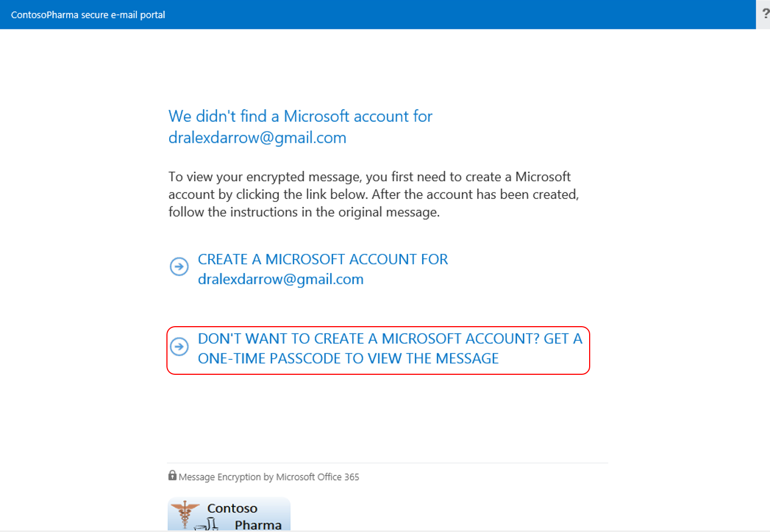
Task: Click the dralexdarrow@gmail.com address under the create link
Action: (x=280, y=279)
